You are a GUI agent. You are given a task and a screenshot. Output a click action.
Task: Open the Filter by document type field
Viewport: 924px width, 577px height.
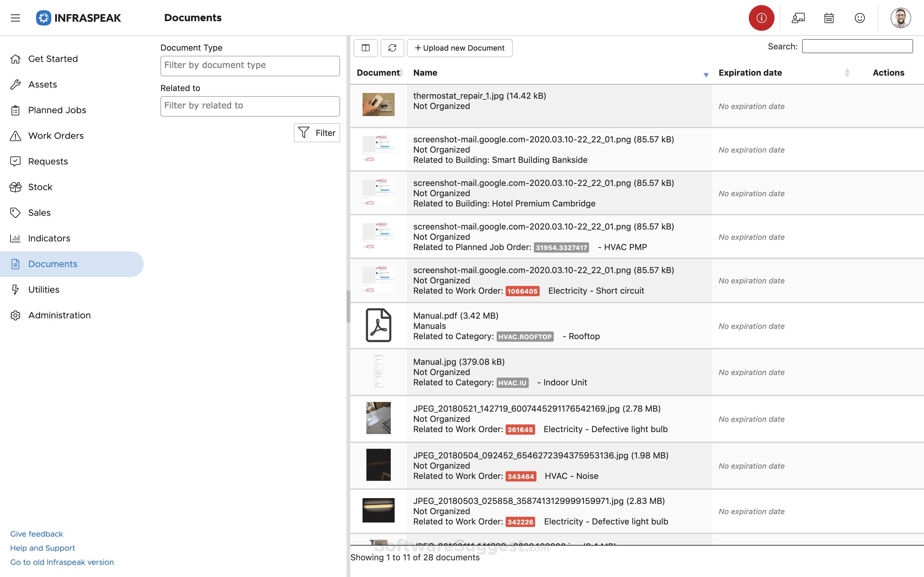click(250, 66)
